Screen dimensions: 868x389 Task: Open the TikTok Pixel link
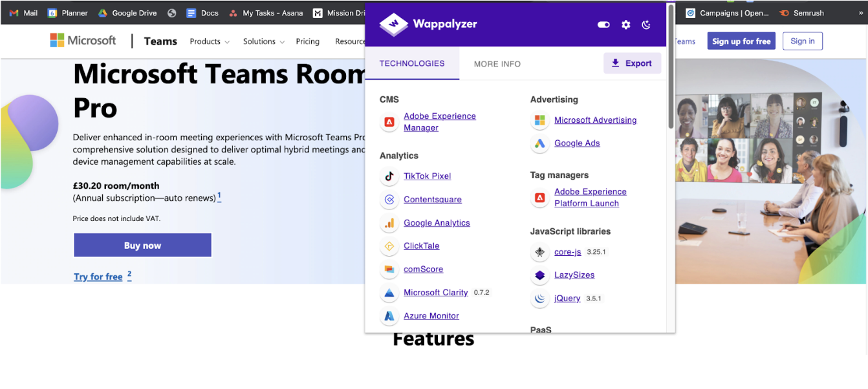(x=427, y=176)
